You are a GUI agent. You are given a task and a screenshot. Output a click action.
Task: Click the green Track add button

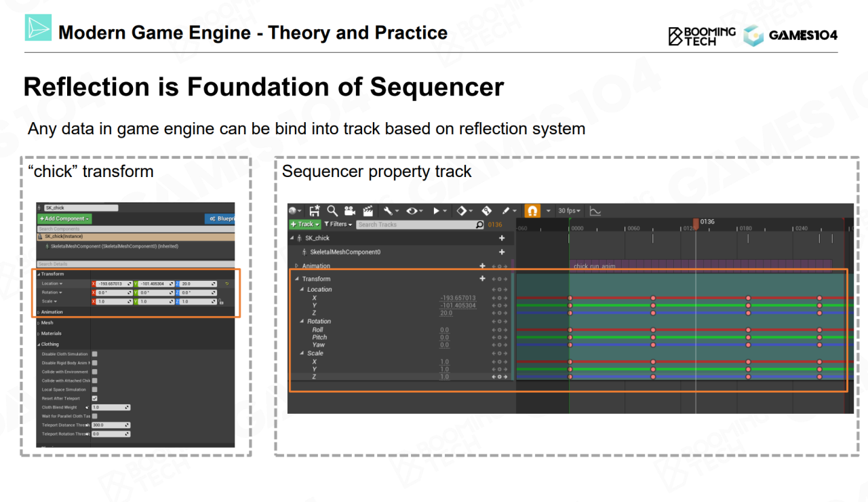tap(304, 225)
